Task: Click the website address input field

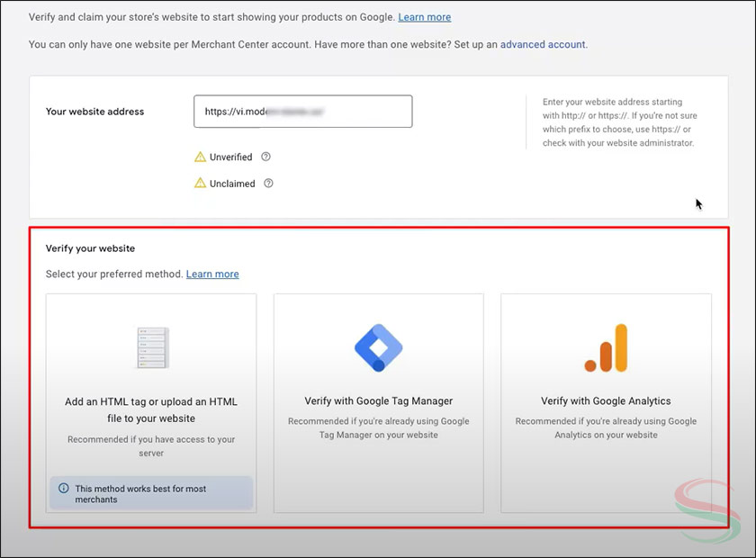Action: click(302, 112)
